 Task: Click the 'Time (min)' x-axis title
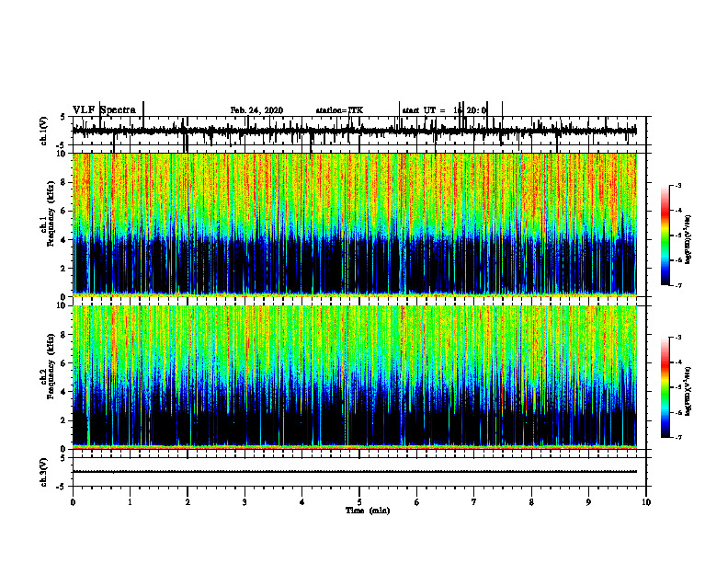[368, 511]
